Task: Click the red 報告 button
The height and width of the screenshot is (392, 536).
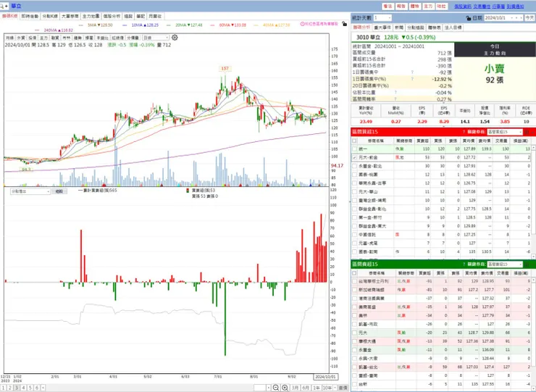Action: [401, 6]
